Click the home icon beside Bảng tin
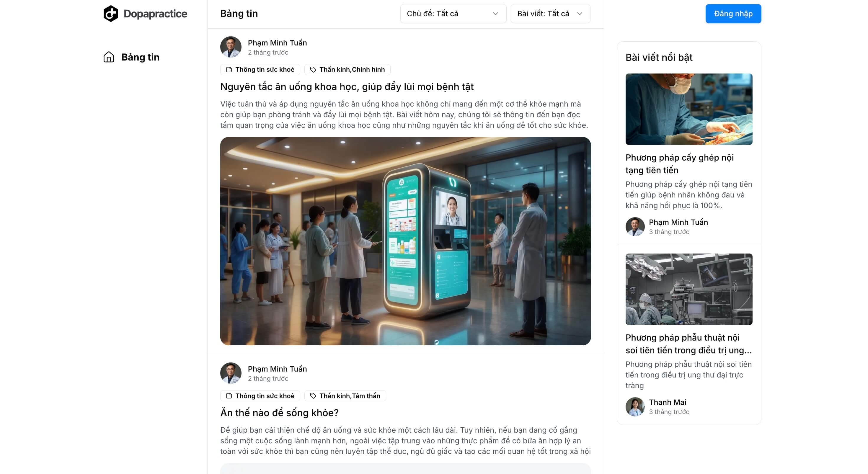The width and height of the screenshot is (868, 474). [109, 57]
